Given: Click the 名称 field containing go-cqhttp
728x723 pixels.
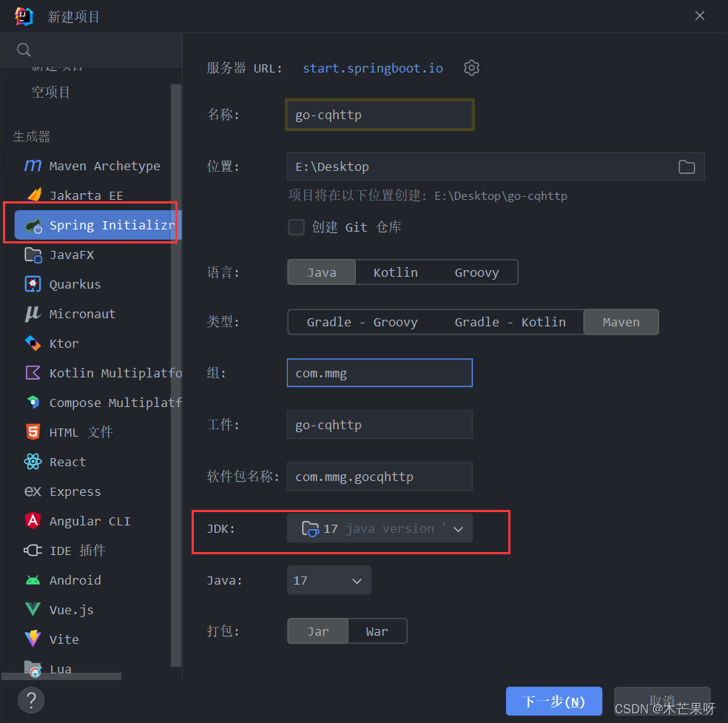Looking at the screenshot, I should [380, 115].
